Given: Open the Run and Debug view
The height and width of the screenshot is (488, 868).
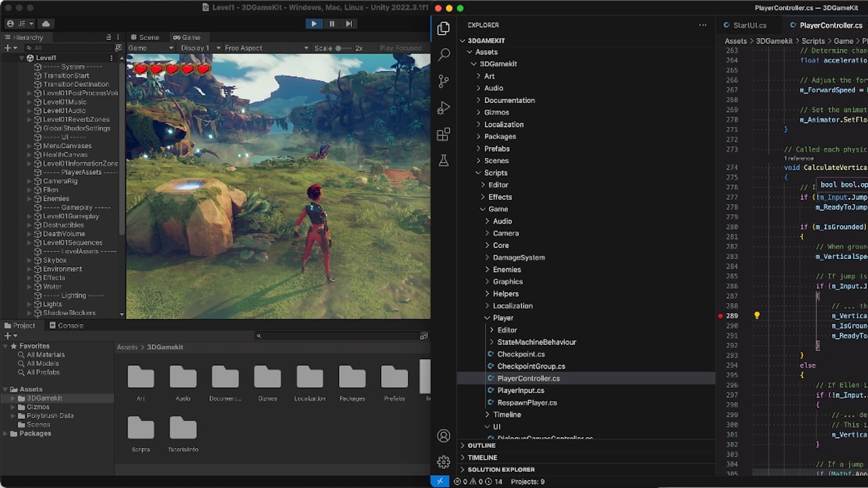Looking at the screenshot, I should click(x=443, y=107).
